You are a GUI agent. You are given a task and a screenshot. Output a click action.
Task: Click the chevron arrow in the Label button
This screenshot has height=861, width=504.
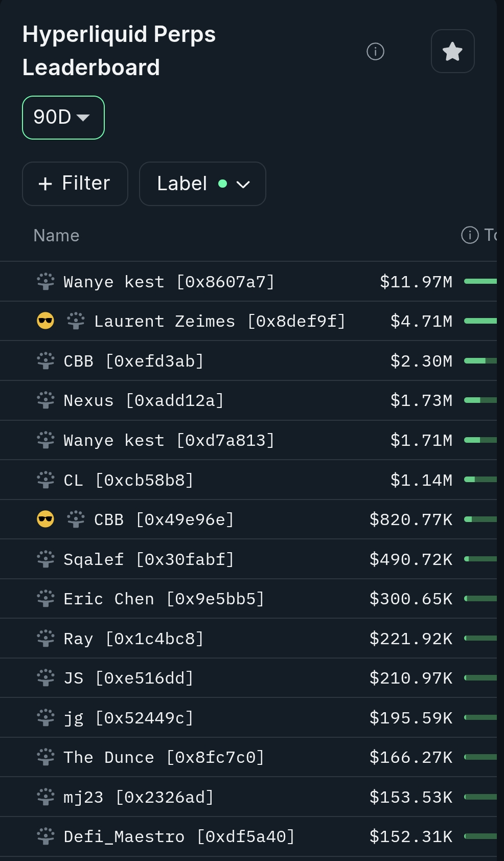[243, 185]
